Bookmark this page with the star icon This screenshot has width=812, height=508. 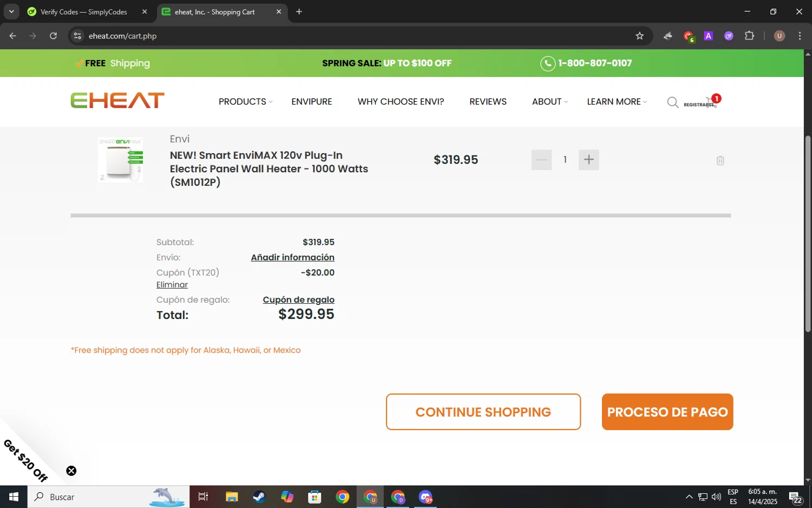coord(639,36)
